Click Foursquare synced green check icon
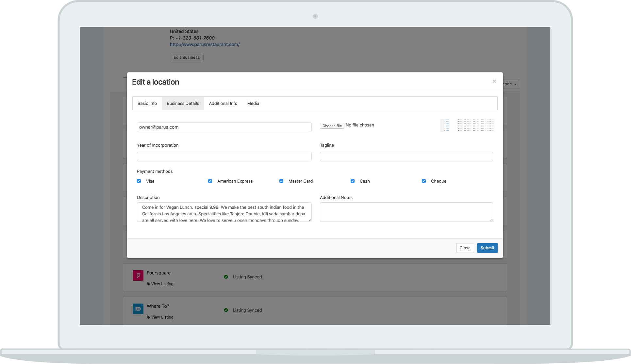Screen dimensions: 631x364 coord(226,277)
